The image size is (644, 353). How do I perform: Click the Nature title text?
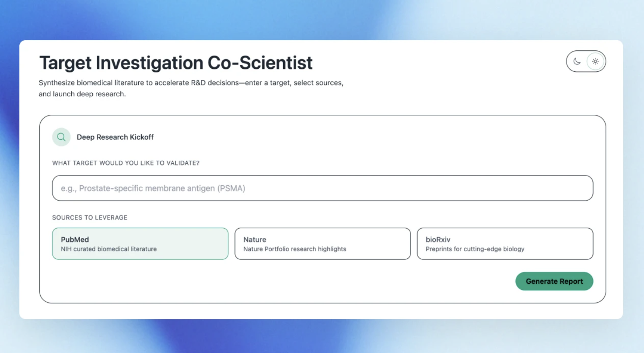255,240
